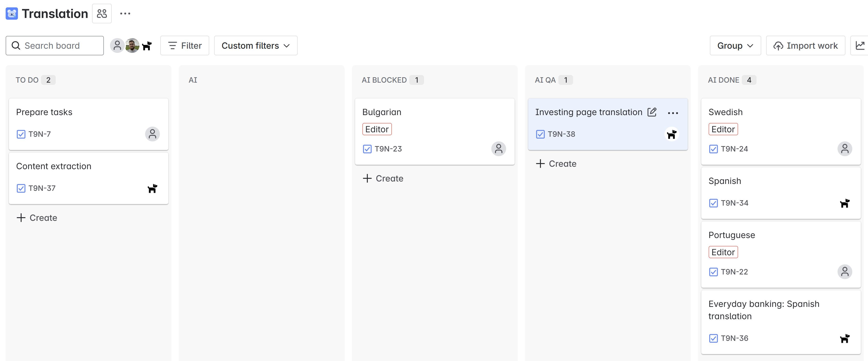The width and height of the screenshot is (868, 361).
Task: Click the Search board input field
Action: coord(55,45)
